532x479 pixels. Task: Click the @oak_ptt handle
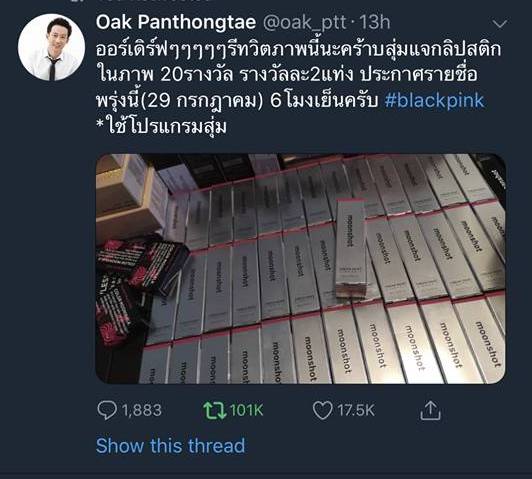pos(305,23)
